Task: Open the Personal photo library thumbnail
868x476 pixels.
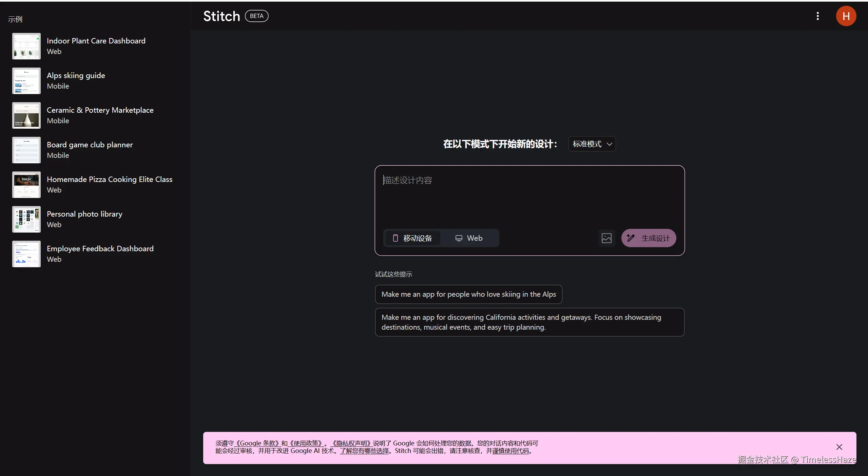Action: coord(26,219)
